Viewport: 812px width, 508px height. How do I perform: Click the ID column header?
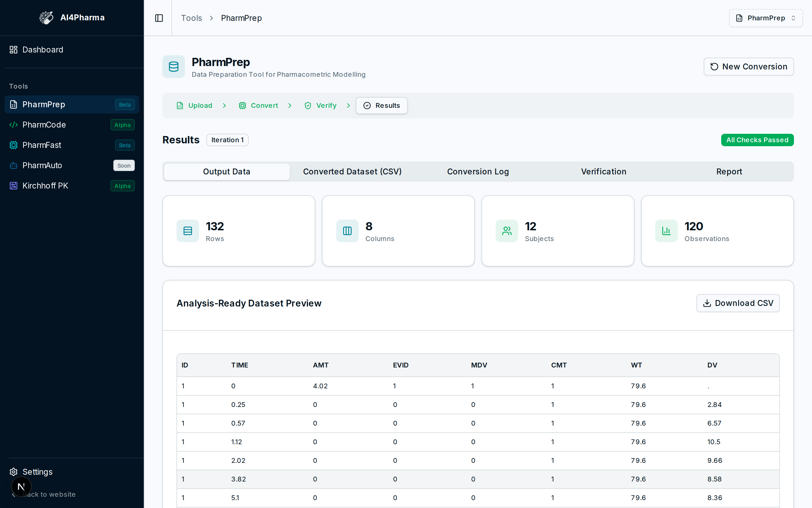tap(185, 365)
